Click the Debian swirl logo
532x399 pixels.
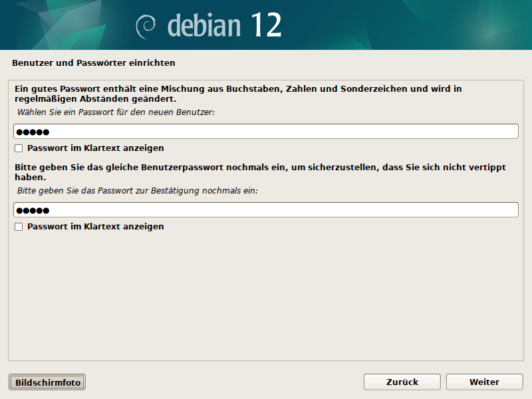coord(146,27)
